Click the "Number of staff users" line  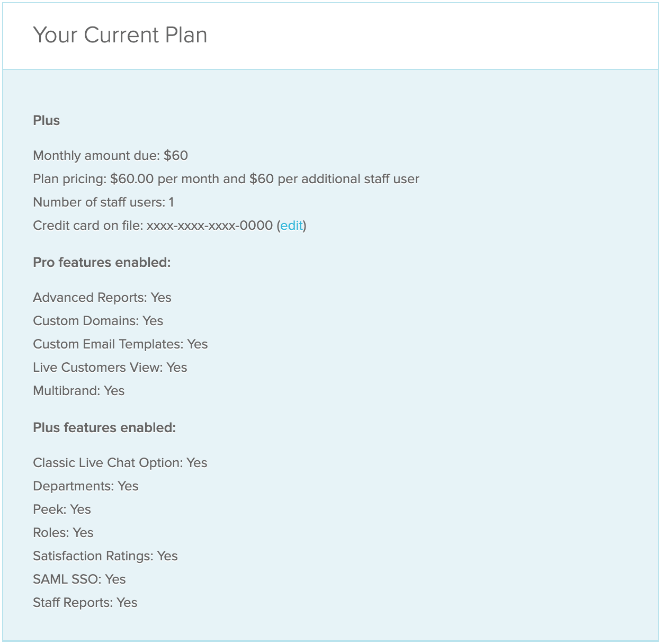[103, 202]
